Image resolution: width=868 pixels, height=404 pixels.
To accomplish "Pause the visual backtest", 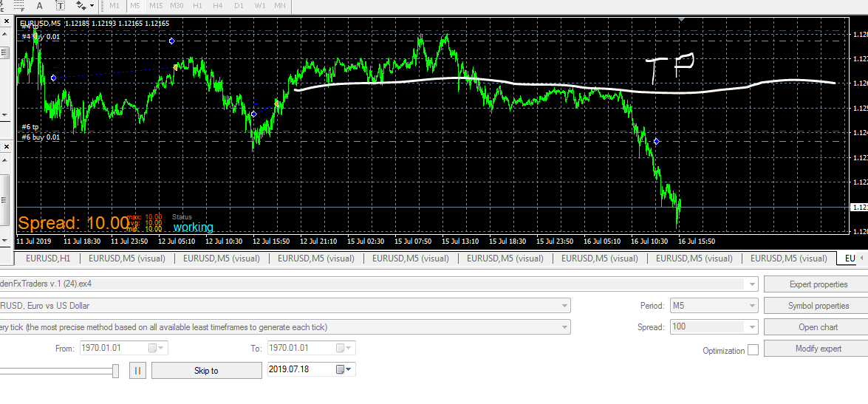I will pos(137,371).
